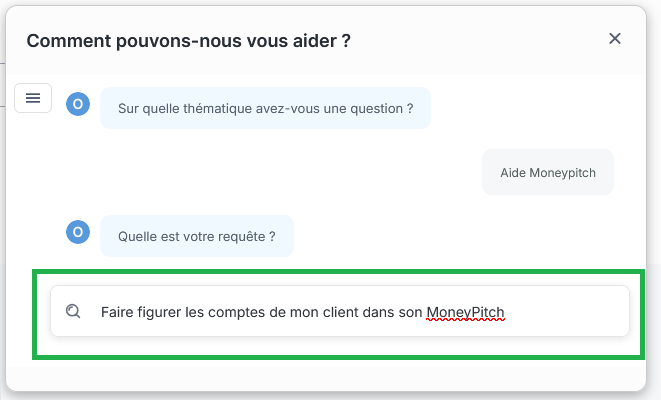This screenshot has width=661, height=400.
Task: Close the help dialog with the X
Action: coord(615,39)
